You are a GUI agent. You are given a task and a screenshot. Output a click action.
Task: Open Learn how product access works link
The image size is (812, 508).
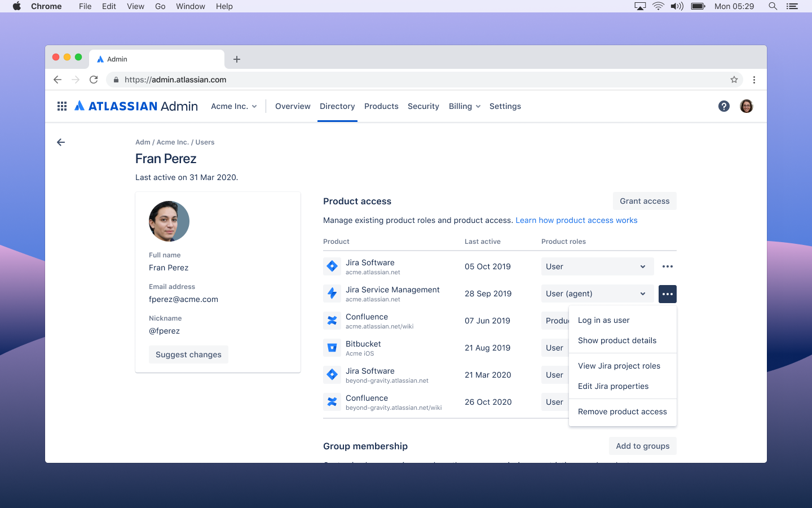coord(576,220)
